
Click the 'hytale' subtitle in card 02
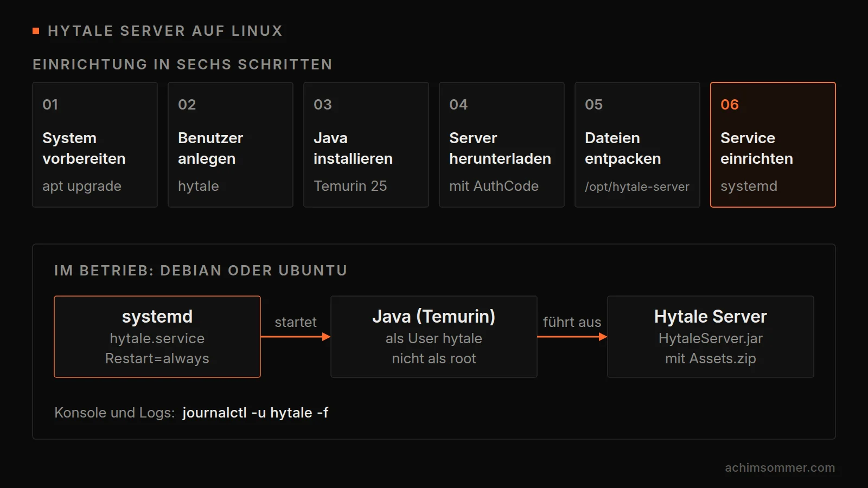[x=199, y=187]
